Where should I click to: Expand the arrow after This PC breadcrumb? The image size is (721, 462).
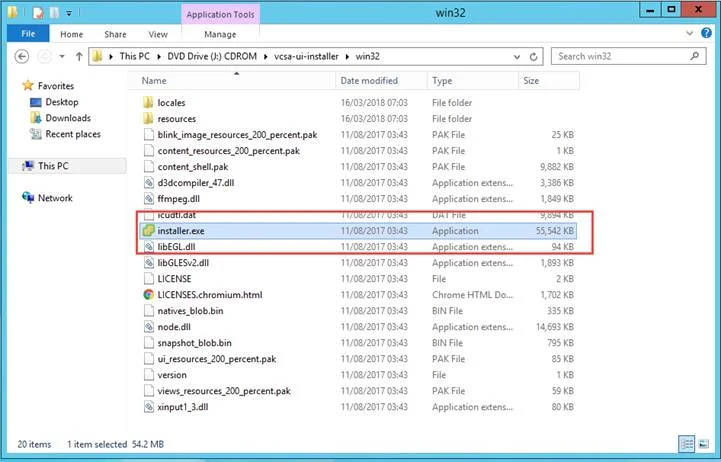coord(159,57)
